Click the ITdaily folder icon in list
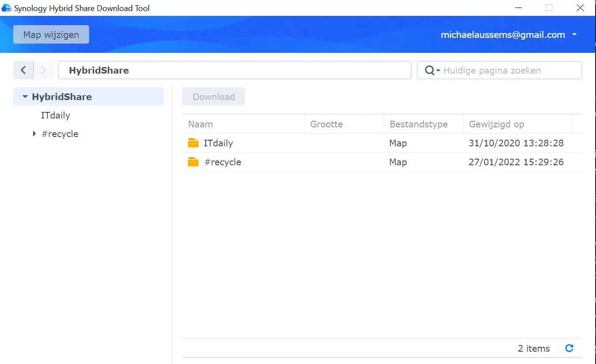Screen dimensions: 596x364 pos(193,143)
